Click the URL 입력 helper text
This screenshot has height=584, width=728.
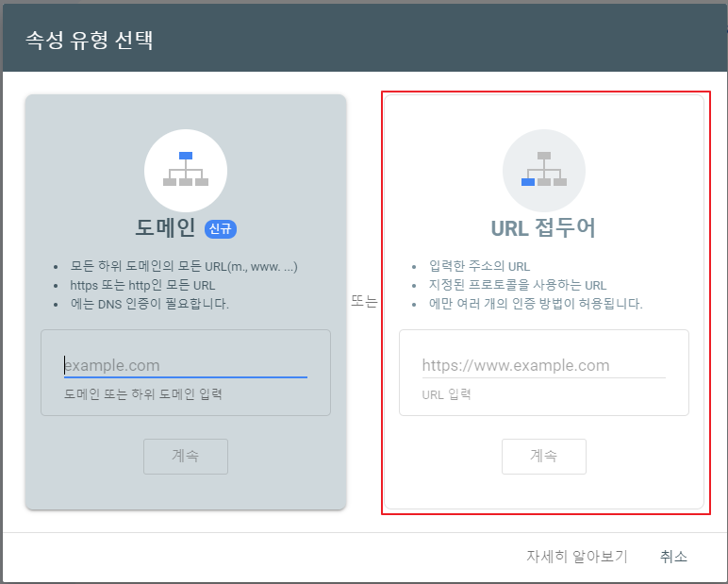pyautogui.click(x=447, y=394)
